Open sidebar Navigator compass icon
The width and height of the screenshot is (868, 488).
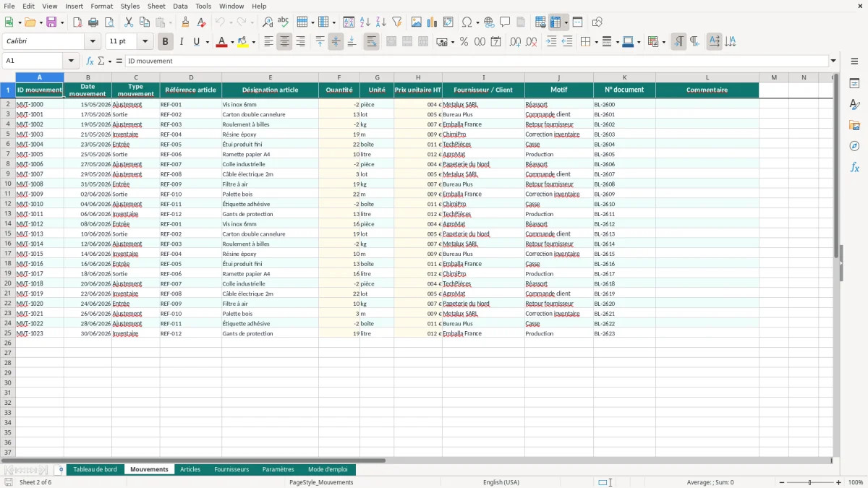(x=854, y=146)
